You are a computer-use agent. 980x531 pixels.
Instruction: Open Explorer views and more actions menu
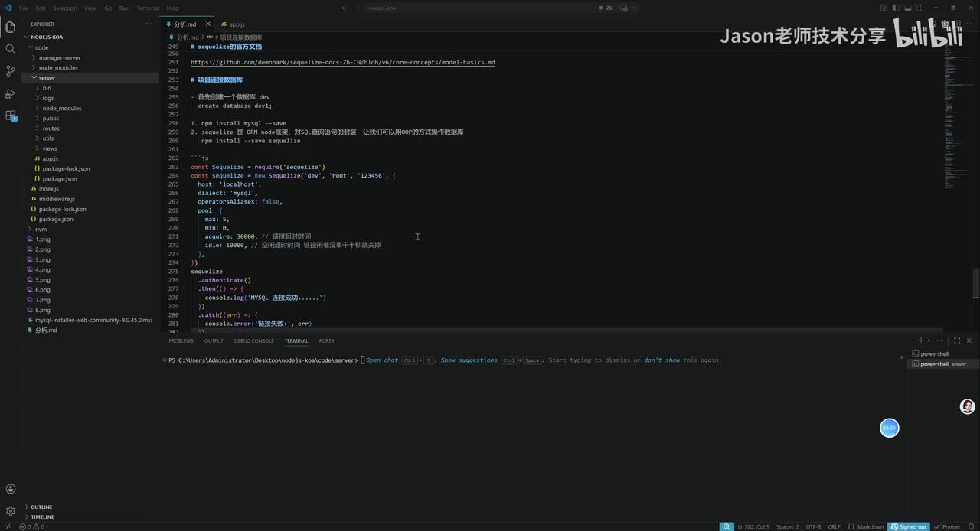click(149, 24)
